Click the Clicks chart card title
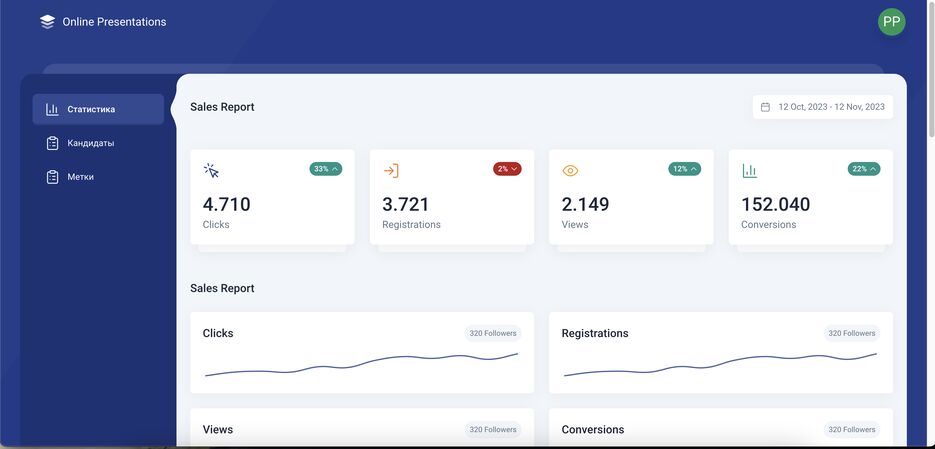The width and height of the screenshot is (935, 449). click(218, 333)
